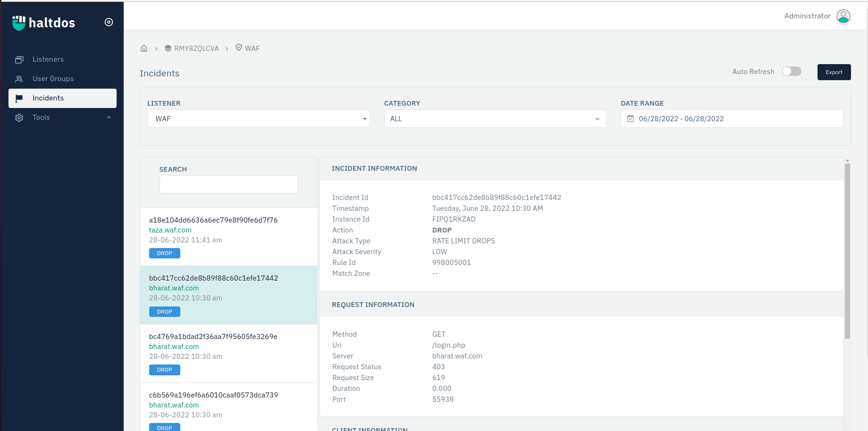868x431 pixels.
Task: Click the date range field 06/28/2022
Action: pos(732,119)
